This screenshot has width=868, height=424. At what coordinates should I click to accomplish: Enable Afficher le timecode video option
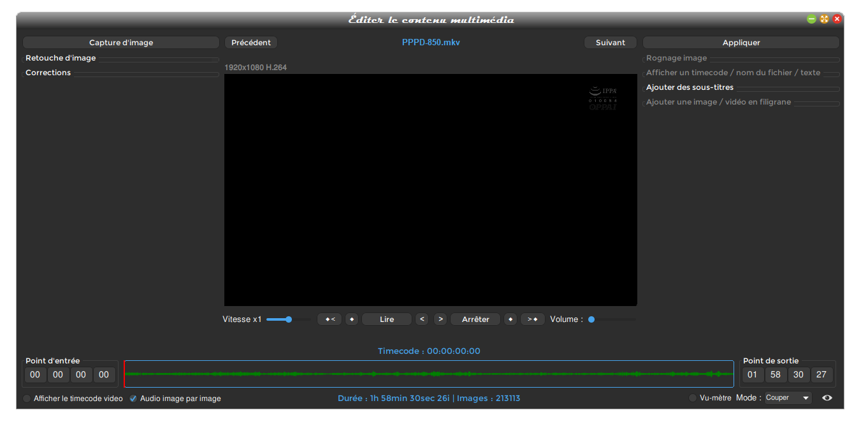click(27, 398)
